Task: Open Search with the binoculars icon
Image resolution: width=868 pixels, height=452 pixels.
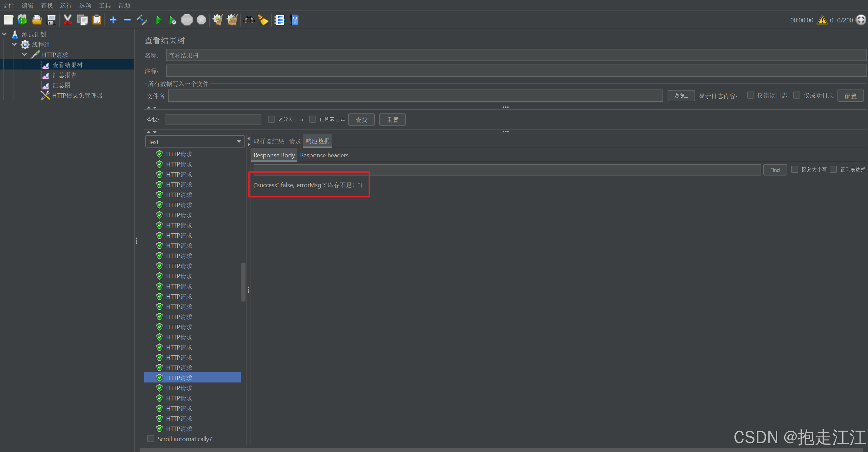Action: (x=249, y=20)
